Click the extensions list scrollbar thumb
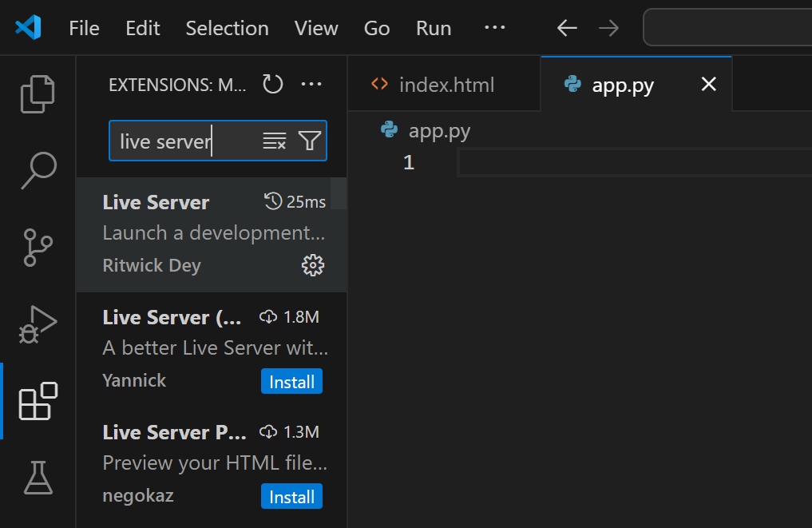 click(x=339, y=193)
